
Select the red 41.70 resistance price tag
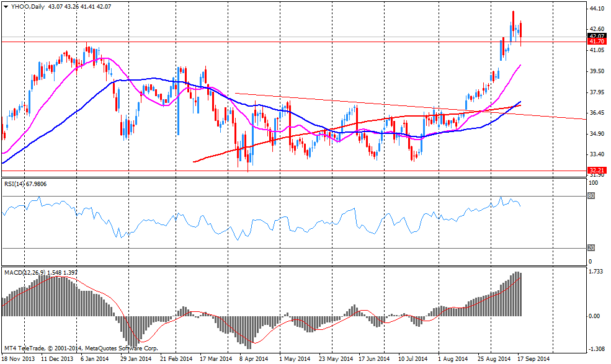[597, 42]
